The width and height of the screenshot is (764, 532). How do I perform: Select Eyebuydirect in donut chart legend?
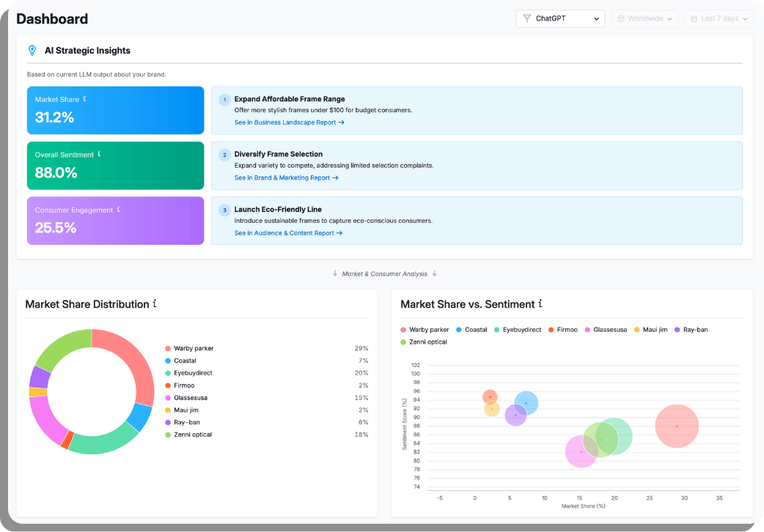[194, 373]
